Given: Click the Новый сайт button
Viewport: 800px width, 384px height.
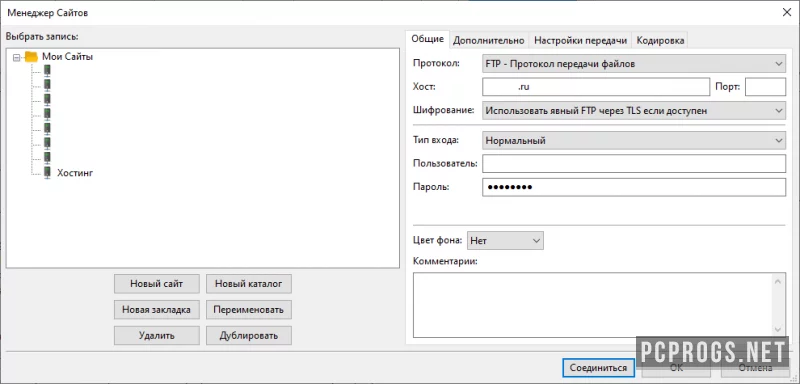Looking at the screenshot, I should (157, 284).
